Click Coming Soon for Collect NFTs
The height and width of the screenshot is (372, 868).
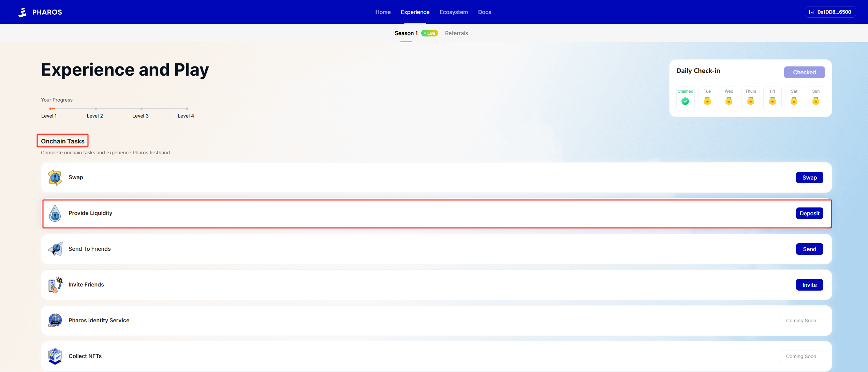click(801, 356)
